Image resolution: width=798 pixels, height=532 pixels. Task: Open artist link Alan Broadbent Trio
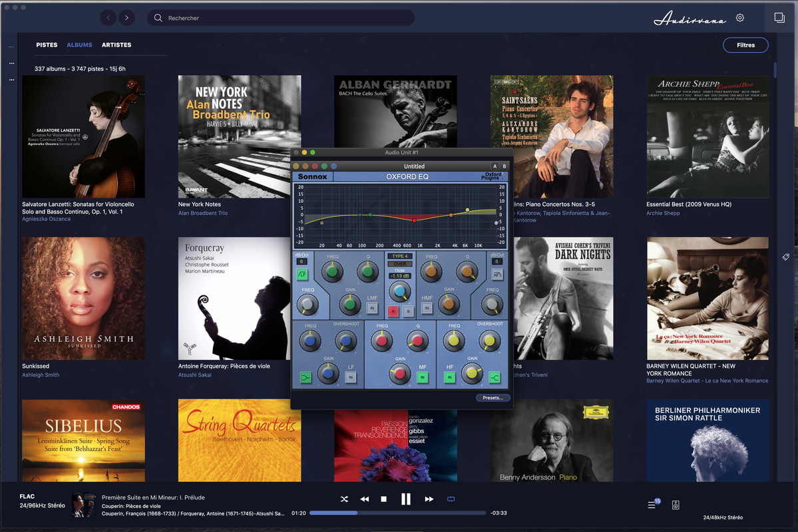(x=202, y=213)
